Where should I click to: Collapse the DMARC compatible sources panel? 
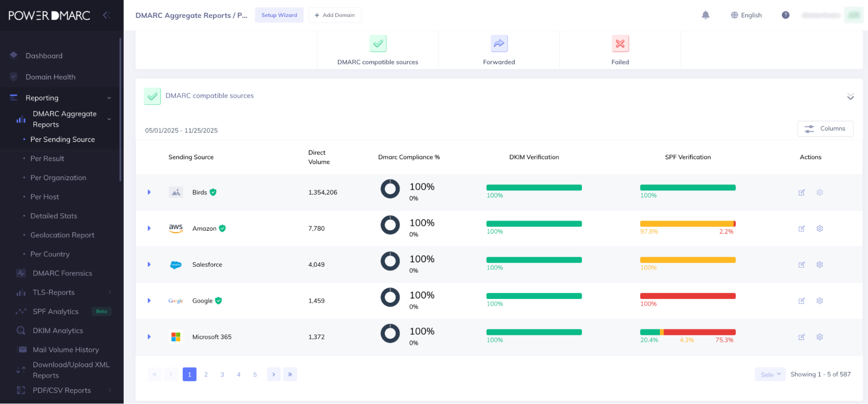[851, 96]
